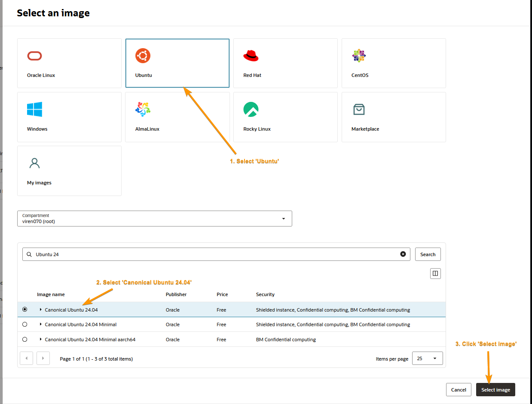Click Free price cell of Minimal row
Screen dimensions: 532x404
click(x=221, y=324)
